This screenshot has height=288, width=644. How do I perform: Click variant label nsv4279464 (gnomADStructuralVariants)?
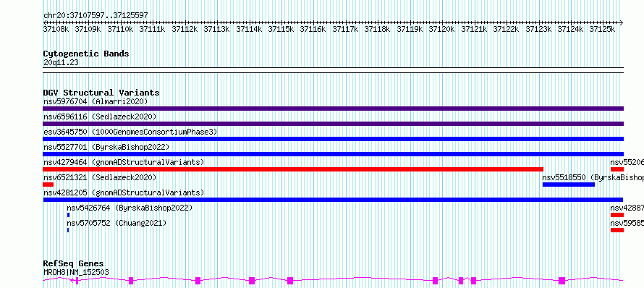point(124,162)
